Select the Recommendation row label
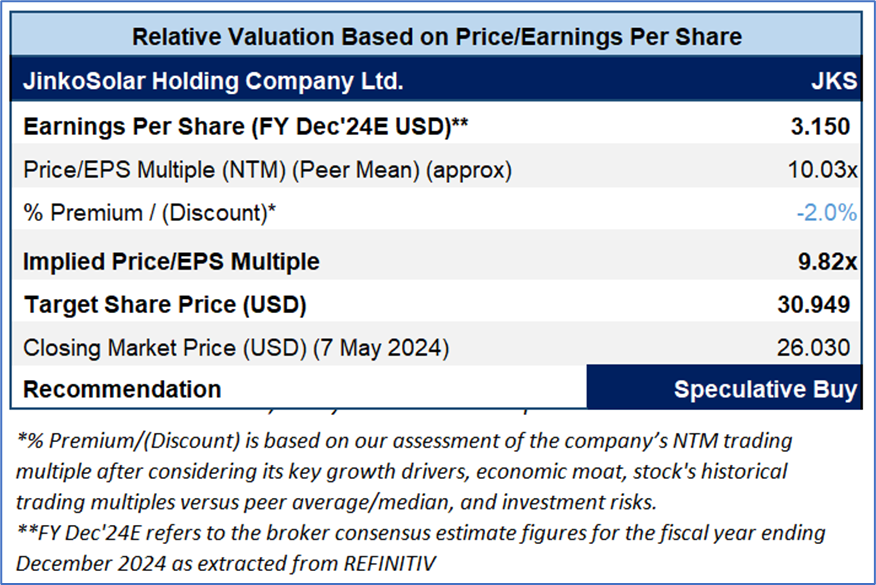 point(122,389)
